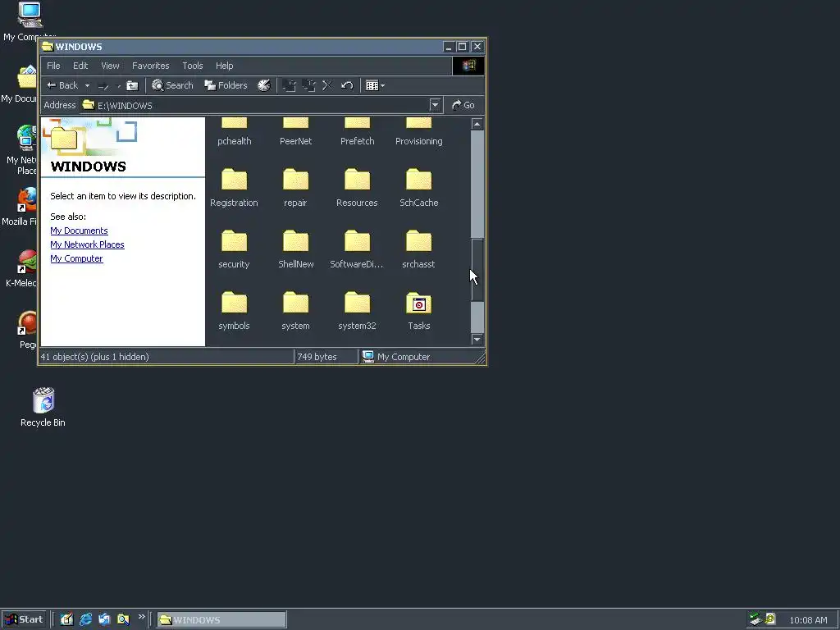Open the My Computer link

click(76, 258)
